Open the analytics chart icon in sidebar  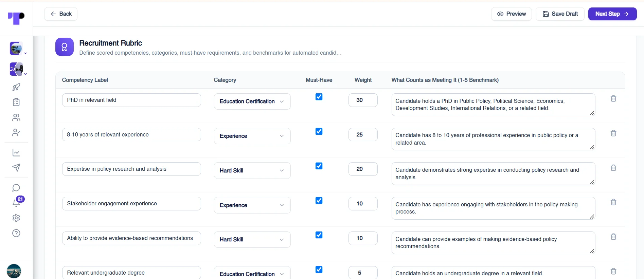[16, 153]
